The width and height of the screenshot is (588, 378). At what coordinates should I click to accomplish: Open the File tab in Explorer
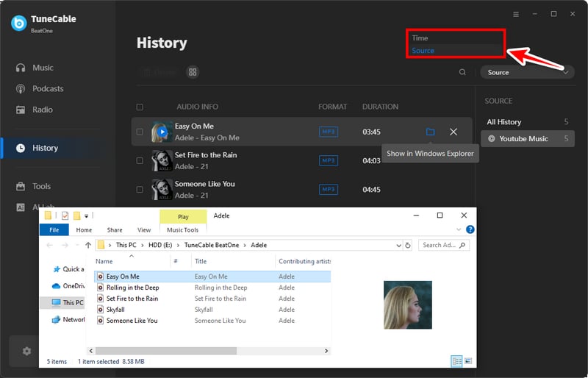pyautogui.click(x=54, y=229)
